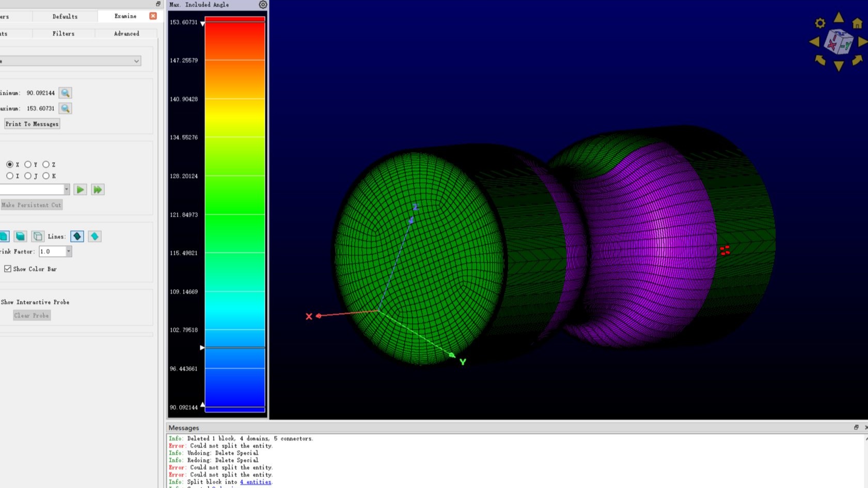Select the hidden-line cell display style icon
This screenshot has width=868, height=488.
click(38, 237)
